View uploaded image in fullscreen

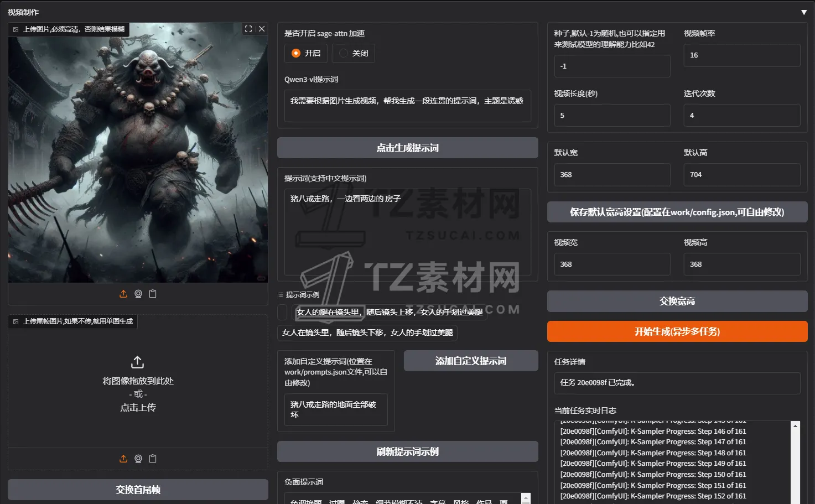point(248,29)
